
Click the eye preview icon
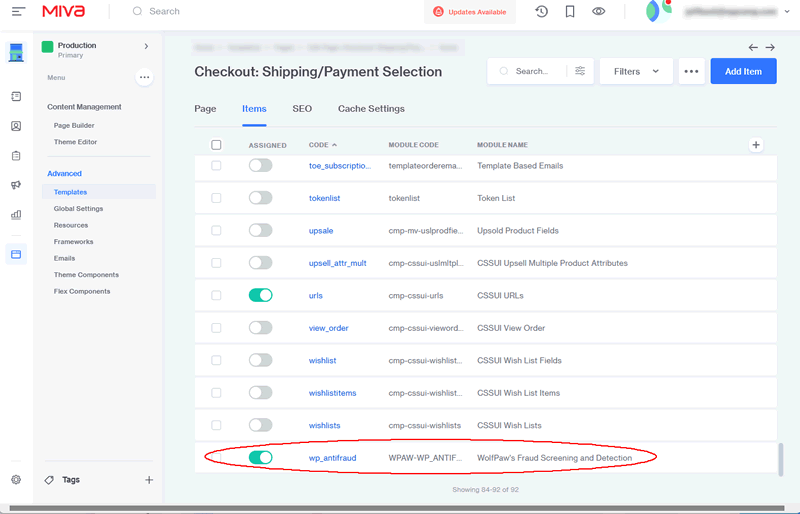pos(598,11)
